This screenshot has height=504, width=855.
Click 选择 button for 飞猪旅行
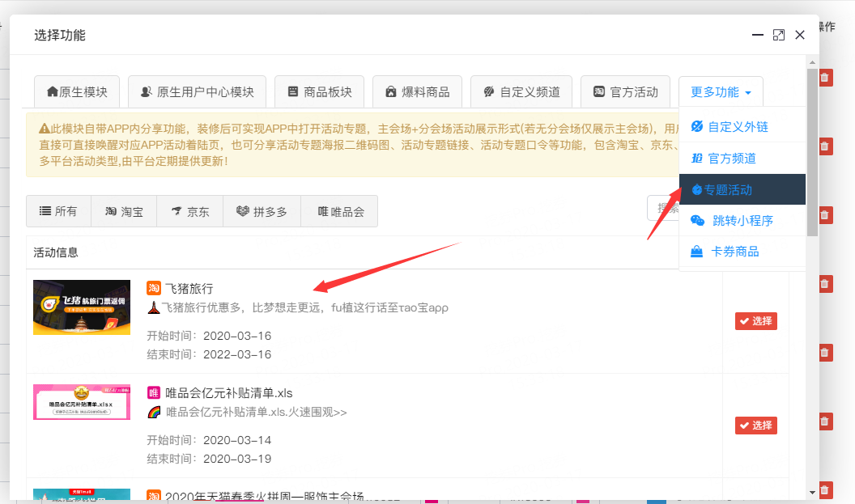pos(755,321)
